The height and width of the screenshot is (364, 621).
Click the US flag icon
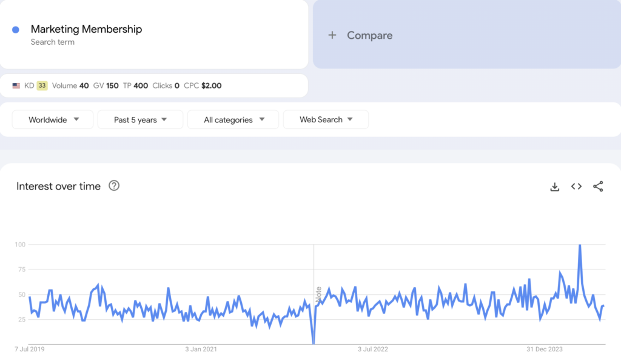(16, 86)
